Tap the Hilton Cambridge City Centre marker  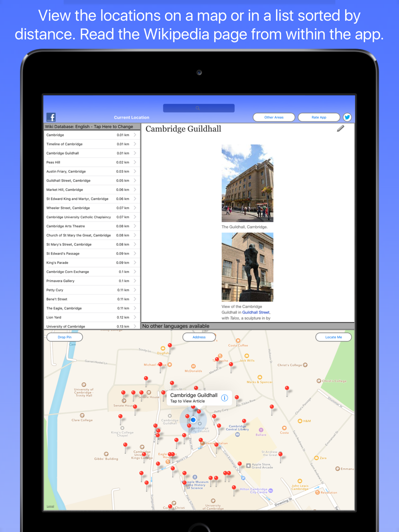coord(271,491)
